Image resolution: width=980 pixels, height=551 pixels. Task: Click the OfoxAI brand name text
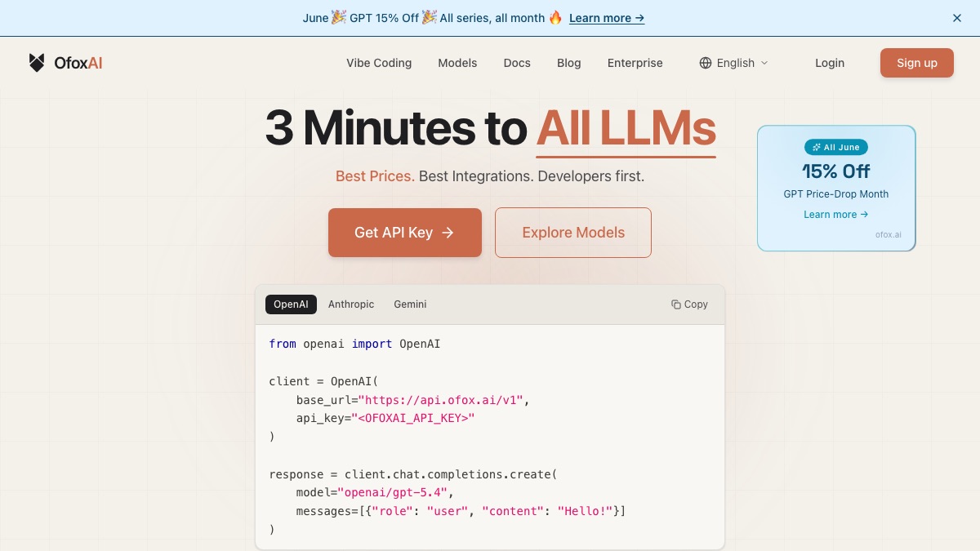click(x=78, y=63)
